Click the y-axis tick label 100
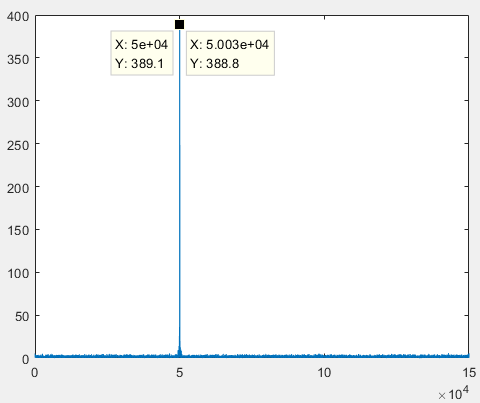480x403 pixels. point(18,274)
